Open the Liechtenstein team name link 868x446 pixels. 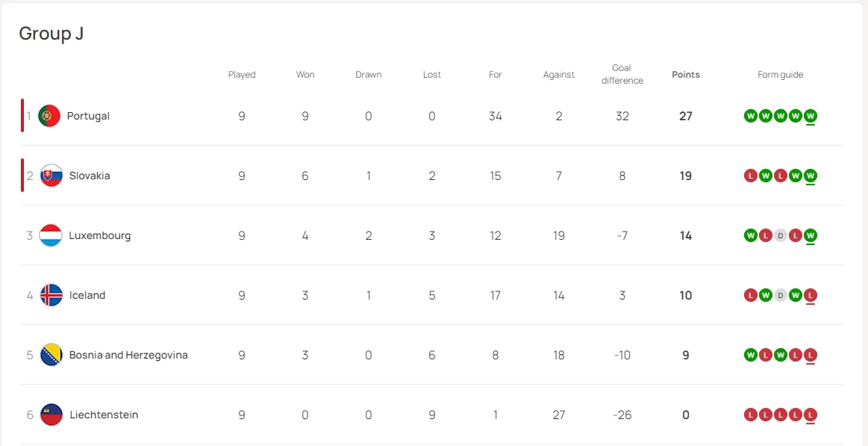pos(104,415)
